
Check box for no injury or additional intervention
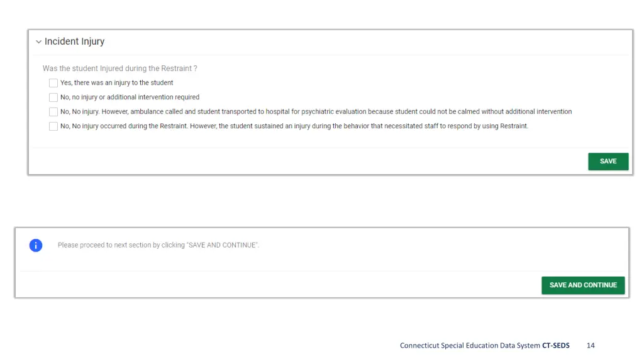point(53,97)
